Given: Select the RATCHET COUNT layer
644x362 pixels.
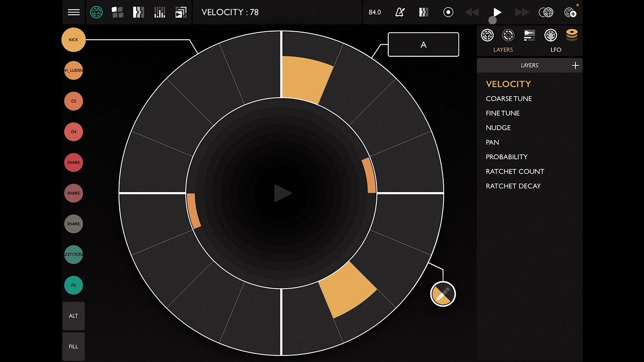Looking at the screenshot, I should pos(515,171).
